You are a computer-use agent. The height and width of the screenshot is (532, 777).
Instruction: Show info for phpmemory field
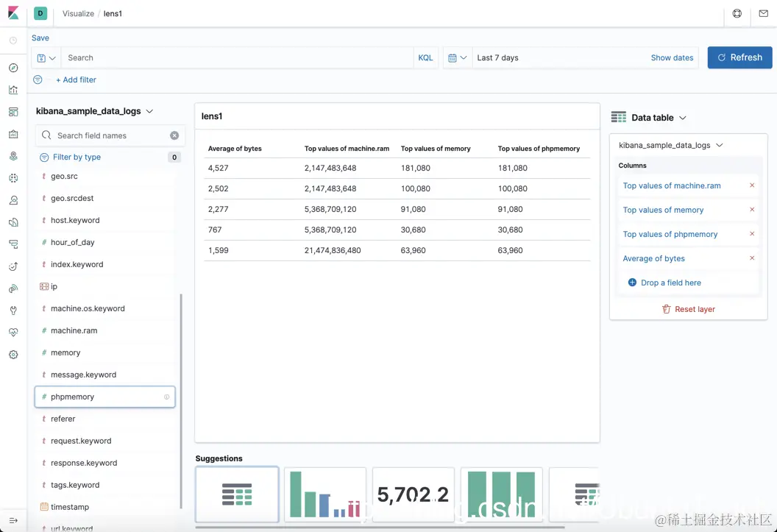pos(166,397)
